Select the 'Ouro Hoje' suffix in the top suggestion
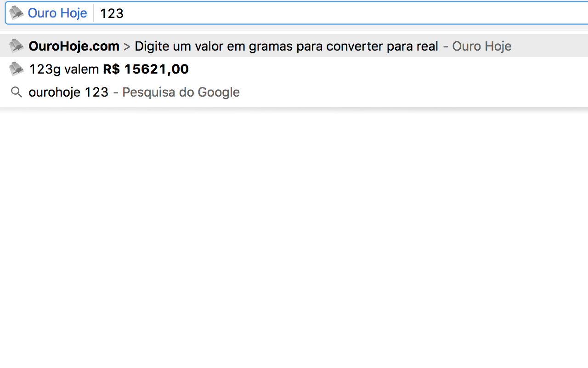Image resolution: width=588 pixels, height=368 pixels. pos(481,46)
